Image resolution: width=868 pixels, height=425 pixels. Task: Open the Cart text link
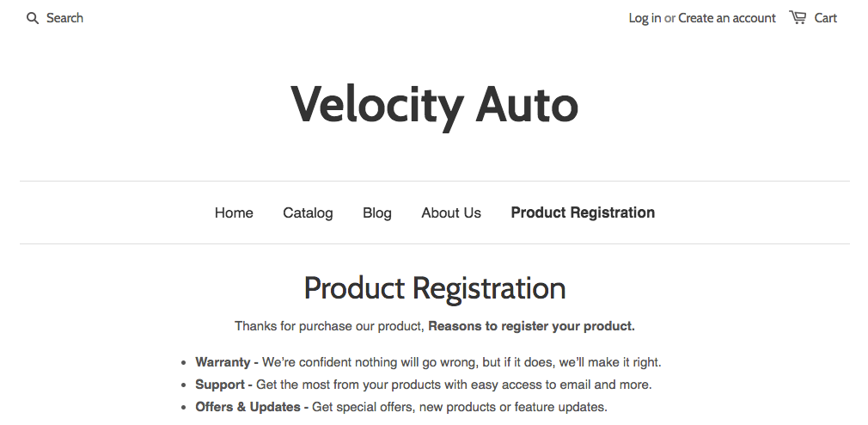pos(825,18)
